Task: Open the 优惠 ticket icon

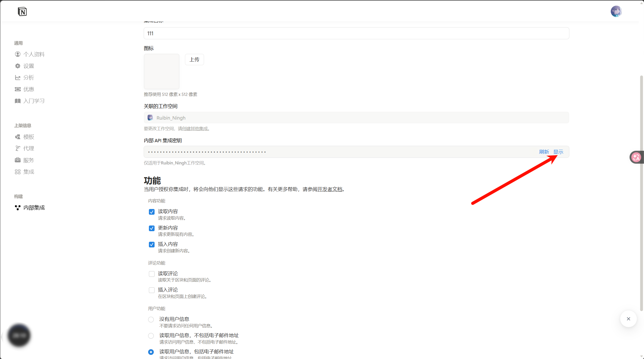Action: [18, 89]
